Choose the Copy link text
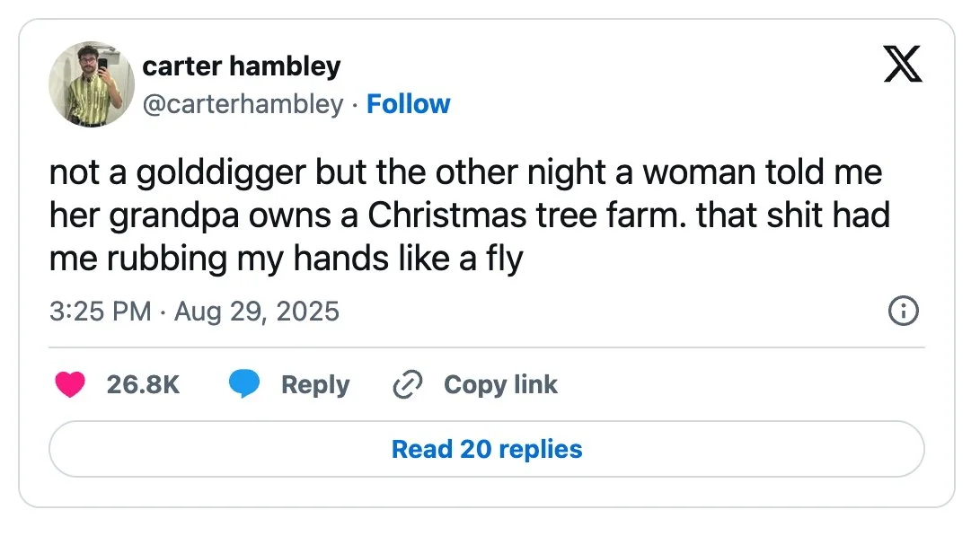Screen dimensions: 980x536 coord(500,385)
